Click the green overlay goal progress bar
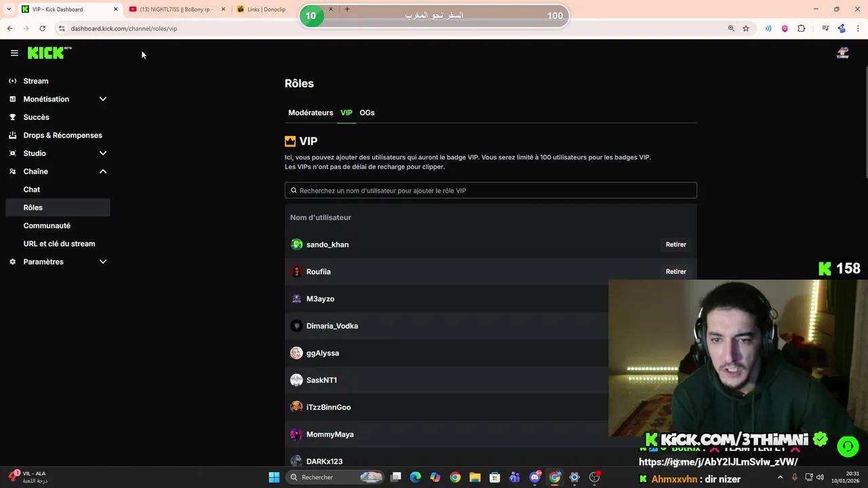The height and width of the screenshot is (488, 868). coord(434,16)
